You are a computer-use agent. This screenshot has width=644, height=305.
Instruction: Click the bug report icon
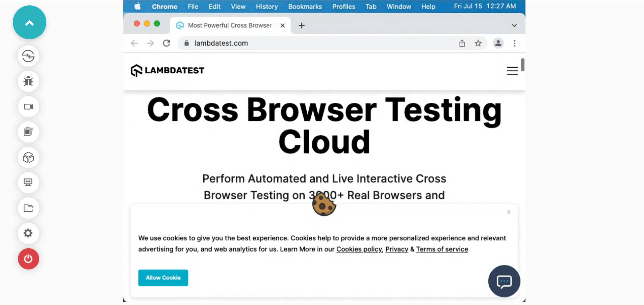(x=28, y=81)
